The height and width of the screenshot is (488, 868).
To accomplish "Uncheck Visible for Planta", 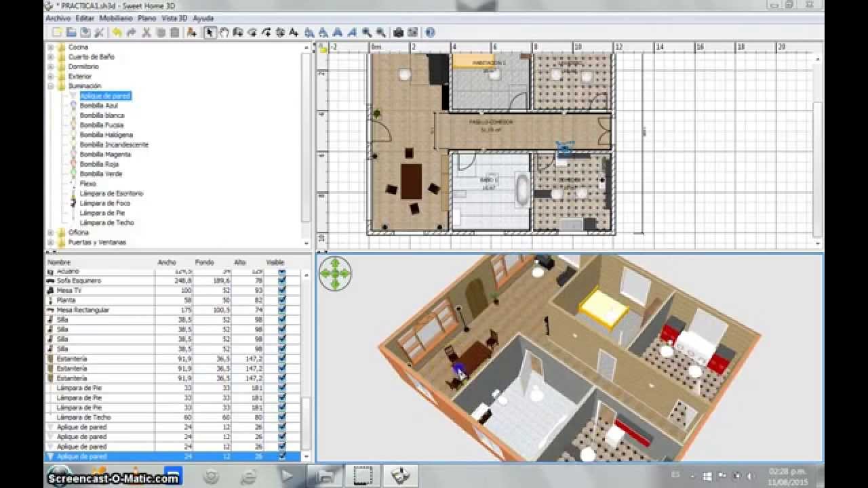I will pyautogui.click(x=282, y=300).
